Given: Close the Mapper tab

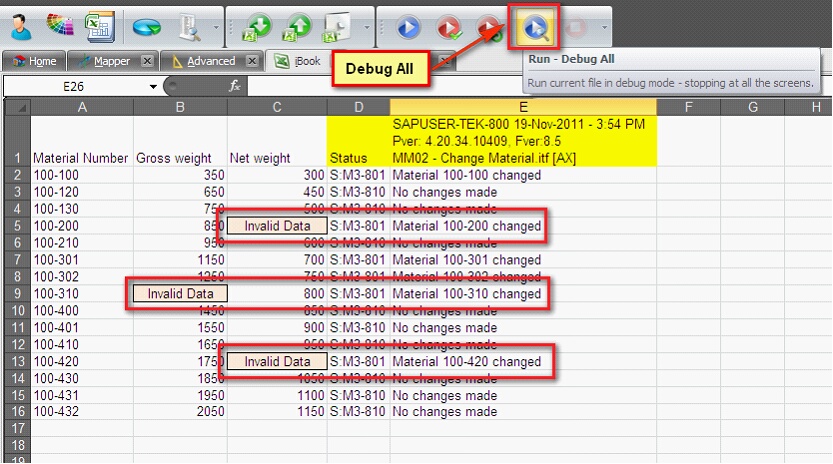Looking at the screenshot, I should tap(147, 61).
